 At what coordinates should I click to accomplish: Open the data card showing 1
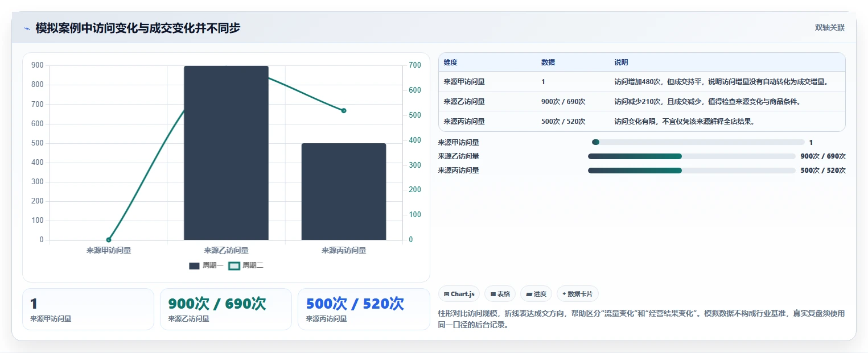88,309
